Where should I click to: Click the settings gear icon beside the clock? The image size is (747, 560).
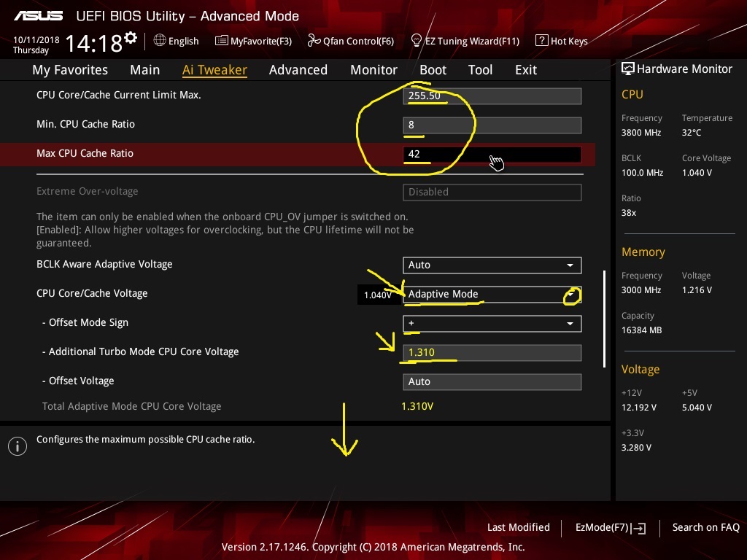coord(131,38)
